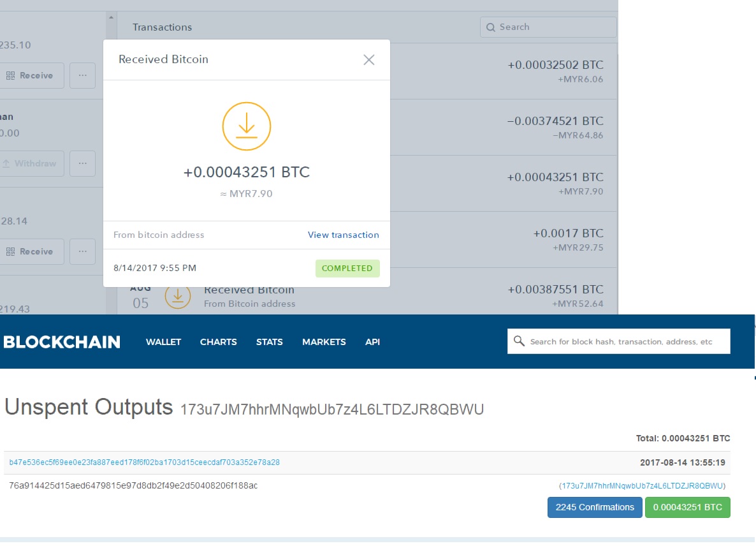Click the Aug 05 received transaction icon
This screenshot has height=546, width=756.
pos(177,296)
